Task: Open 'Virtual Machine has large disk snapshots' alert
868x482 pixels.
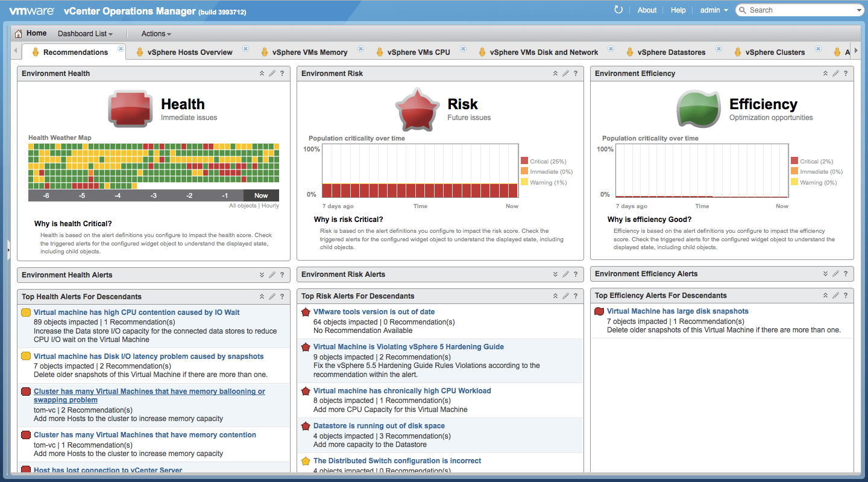Action: pos(678,311)
